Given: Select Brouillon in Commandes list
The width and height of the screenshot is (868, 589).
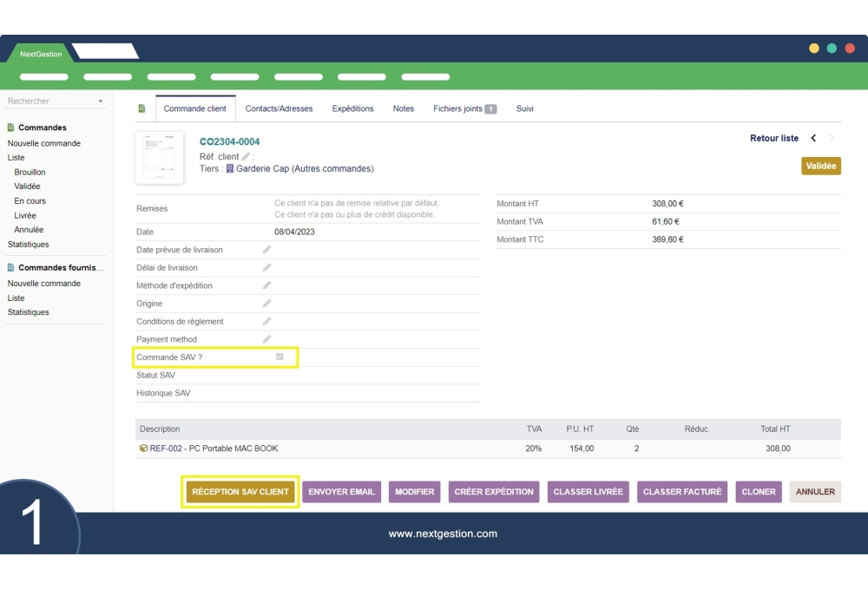Looking at the screenshot, I should (30, 172).
